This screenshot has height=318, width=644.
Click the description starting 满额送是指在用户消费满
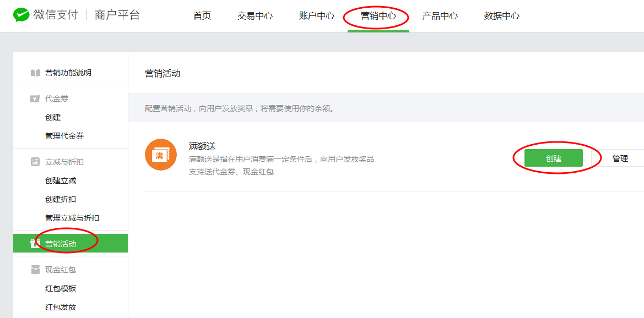(x=282, y=159)
